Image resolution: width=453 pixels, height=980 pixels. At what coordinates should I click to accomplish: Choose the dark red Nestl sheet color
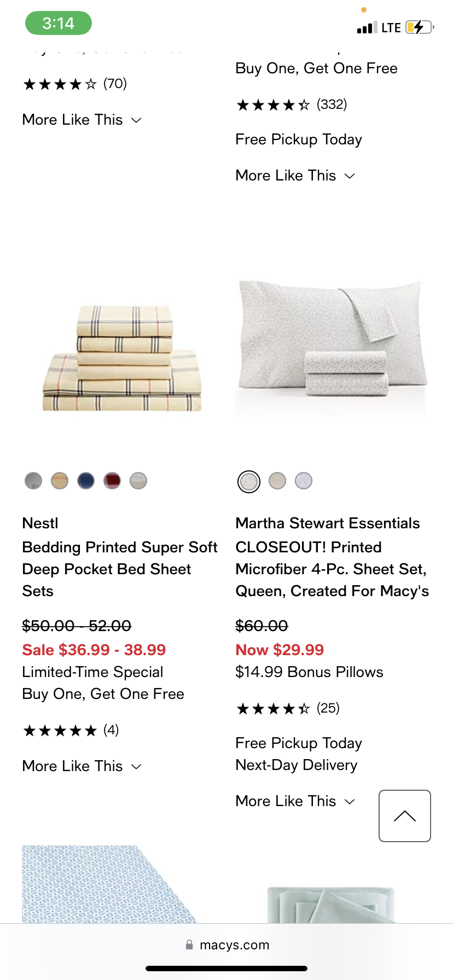pos(112,481)
